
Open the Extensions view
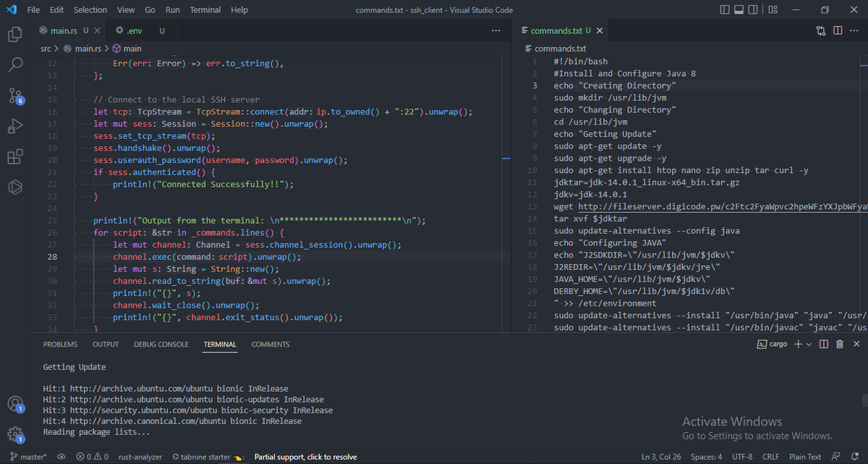coord(15,157)
